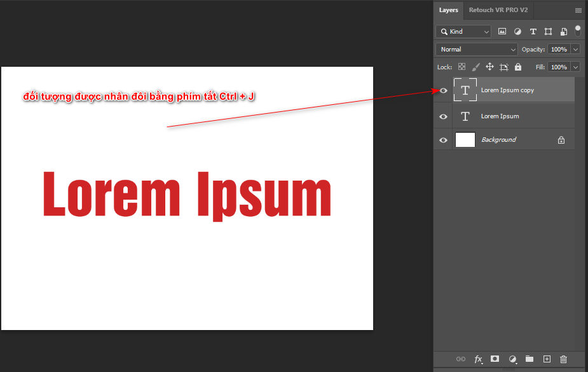Image resolution: width=588 pixels, height=372 pixels.
Task: Open the Layers panel flyout menu
Action: click(x=579, y=10)
